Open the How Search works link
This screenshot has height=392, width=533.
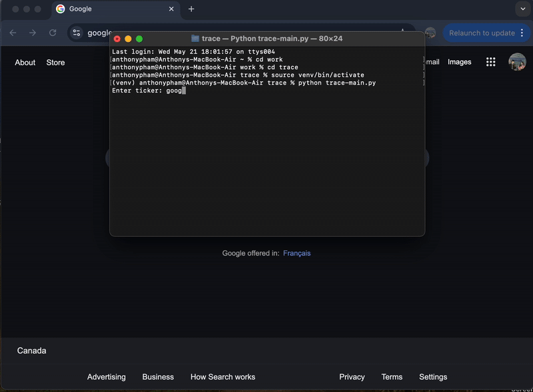(223, 377)
